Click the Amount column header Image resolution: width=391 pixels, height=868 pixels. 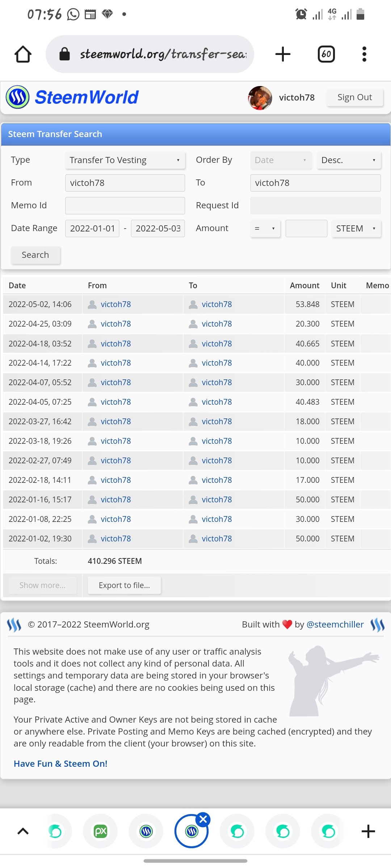point(305,286)
